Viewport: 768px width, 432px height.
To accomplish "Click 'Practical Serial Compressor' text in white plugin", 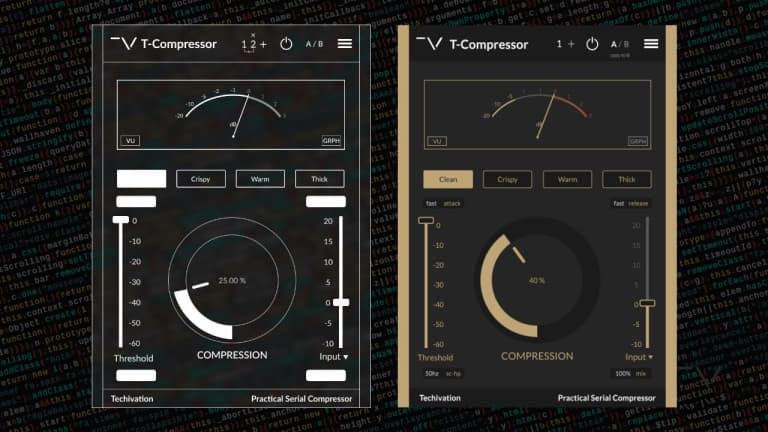I will pos(302,399).
